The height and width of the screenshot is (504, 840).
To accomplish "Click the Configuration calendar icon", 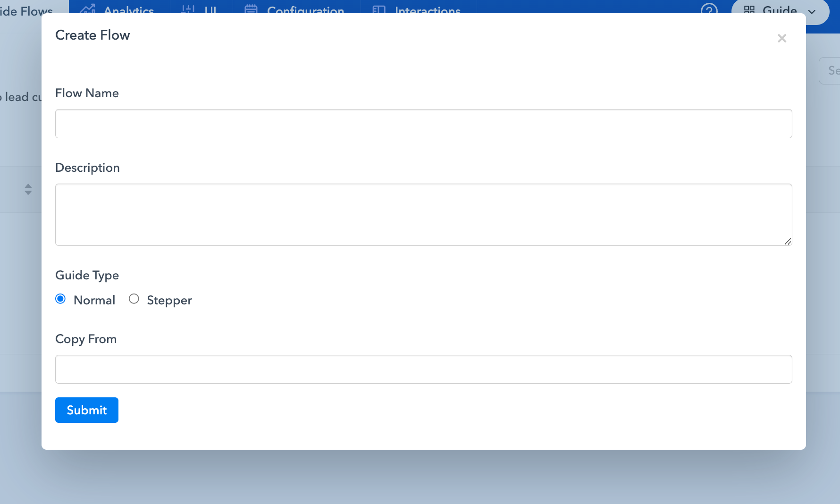I will click(251, 9).
